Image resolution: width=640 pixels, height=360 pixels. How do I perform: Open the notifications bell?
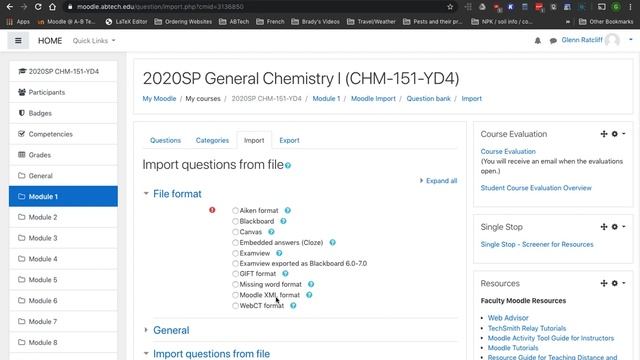point(538,40)
